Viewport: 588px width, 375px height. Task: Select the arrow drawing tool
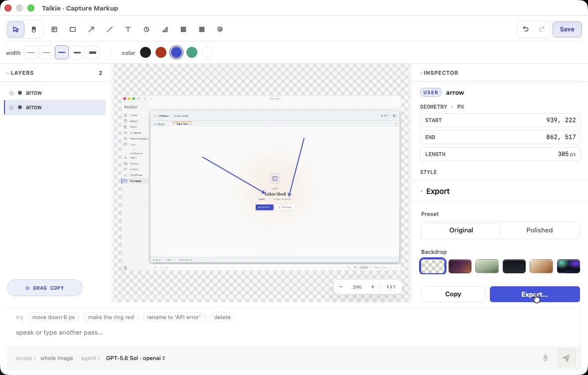tap(91, 29)
